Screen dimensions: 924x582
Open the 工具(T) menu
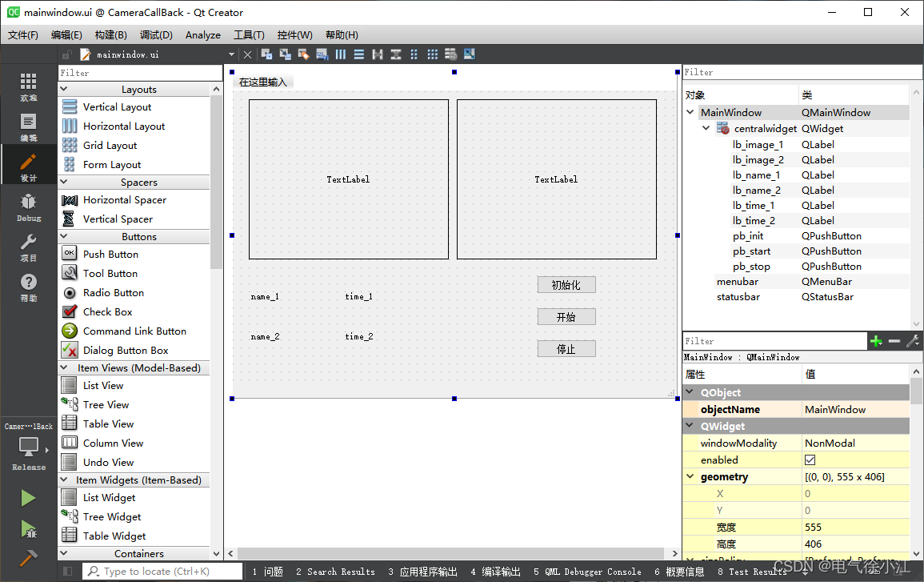coord(250,34)
